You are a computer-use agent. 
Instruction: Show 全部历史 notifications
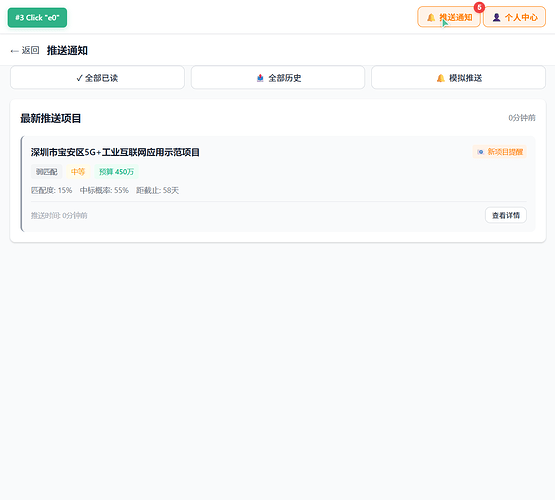click(x=278, y=77)
